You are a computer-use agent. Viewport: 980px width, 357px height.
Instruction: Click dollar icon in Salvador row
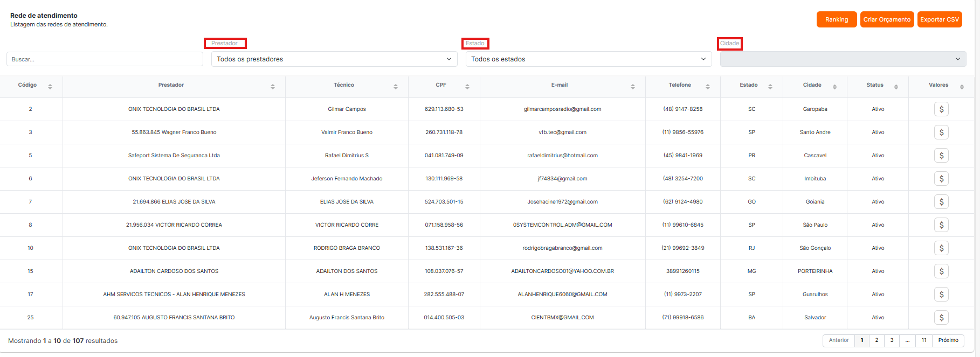tap(941, 318)
